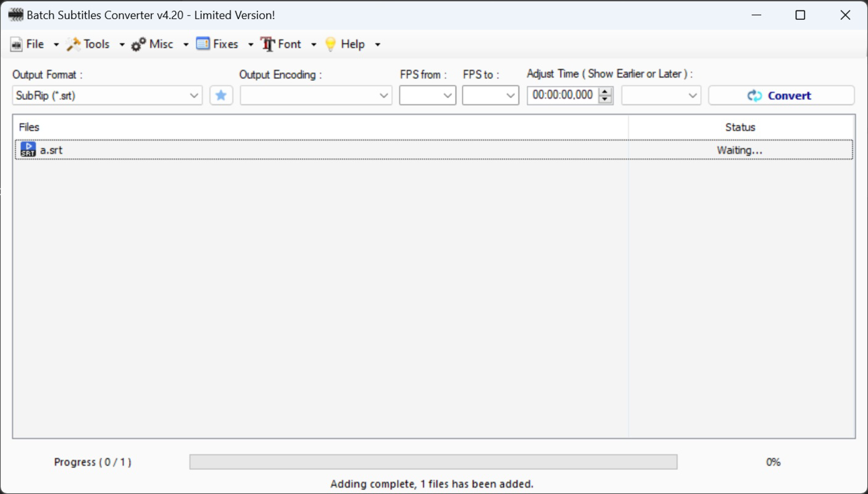
Task: Click the blue star favorite format button
Action: point(221,96)
